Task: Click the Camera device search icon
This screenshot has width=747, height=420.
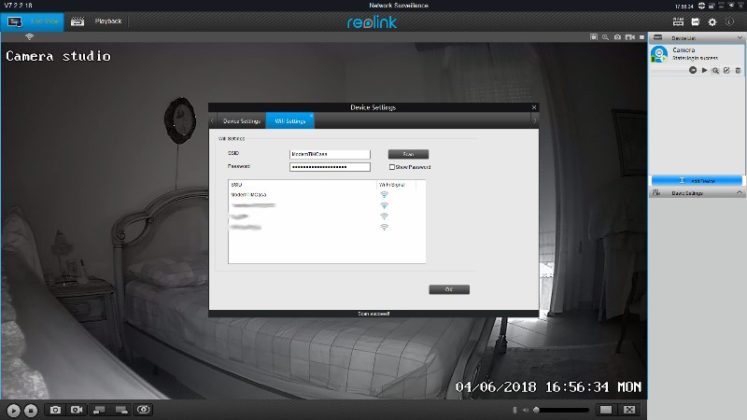Action: point(716,70)
